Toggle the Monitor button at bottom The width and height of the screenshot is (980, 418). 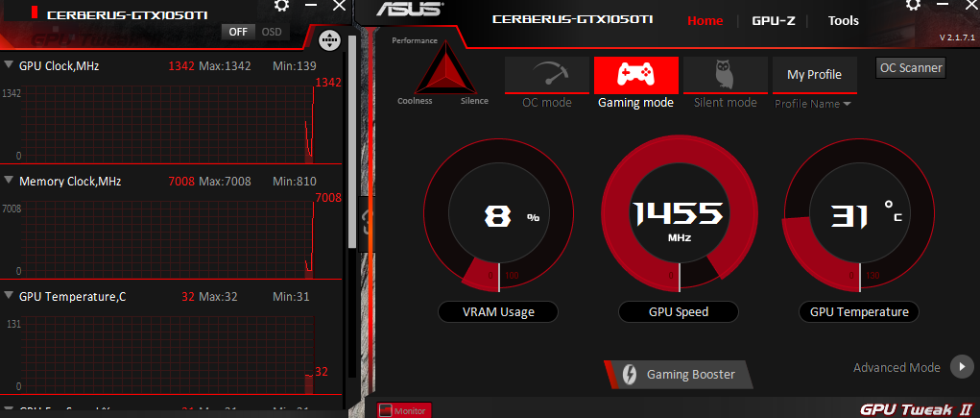(x=404, y=410)
